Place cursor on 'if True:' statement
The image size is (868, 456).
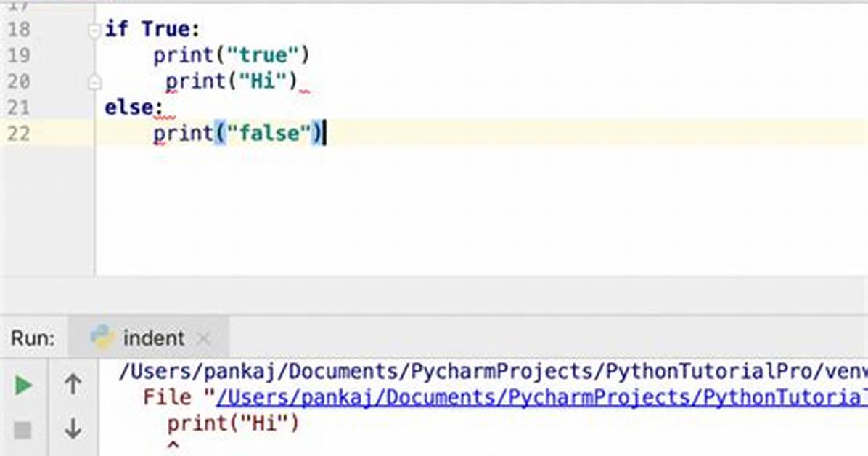click(152, 29)
